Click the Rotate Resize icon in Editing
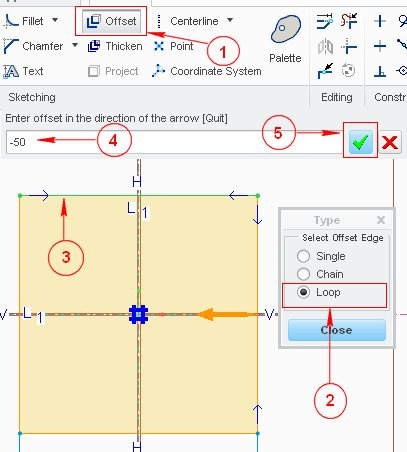Image resolution: width=407 pixels, height=452 pixels. coord(349,71)
